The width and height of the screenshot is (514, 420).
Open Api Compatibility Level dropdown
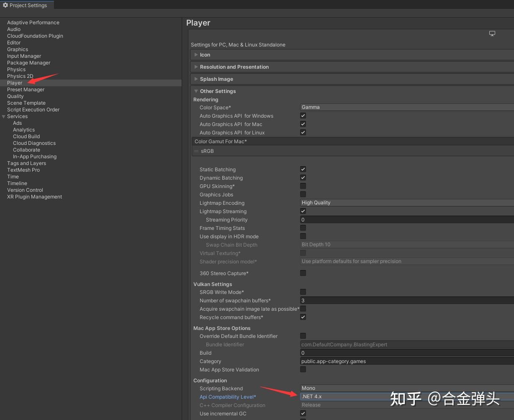[x=407, y=397]
